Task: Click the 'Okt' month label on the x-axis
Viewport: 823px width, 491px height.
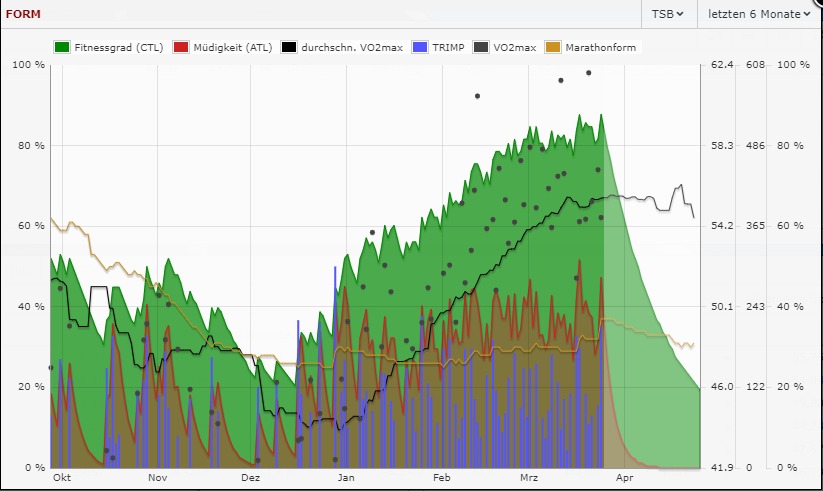Action: pyautogui.click(x=62, y=478)
